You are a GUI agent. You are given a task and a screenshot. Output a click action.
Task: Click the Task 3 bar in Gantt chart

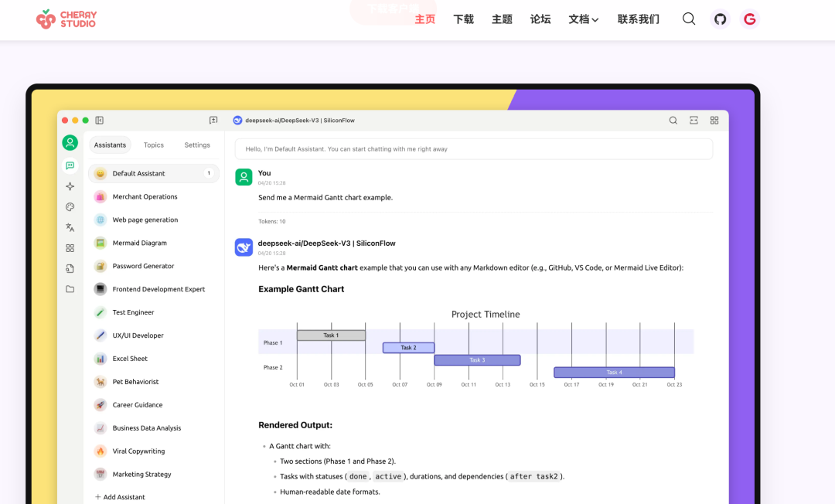point(477,359)
